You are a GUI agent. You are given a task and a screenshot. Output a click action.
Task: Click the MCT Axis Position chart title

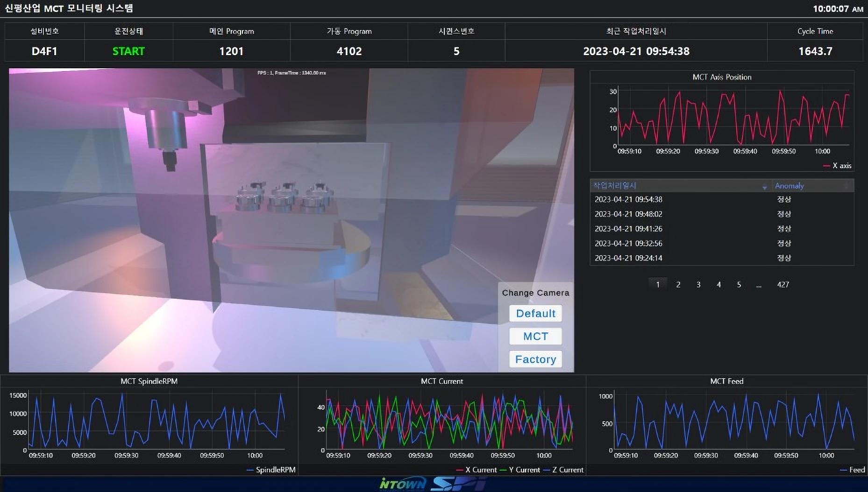click(x=722, y=77)
